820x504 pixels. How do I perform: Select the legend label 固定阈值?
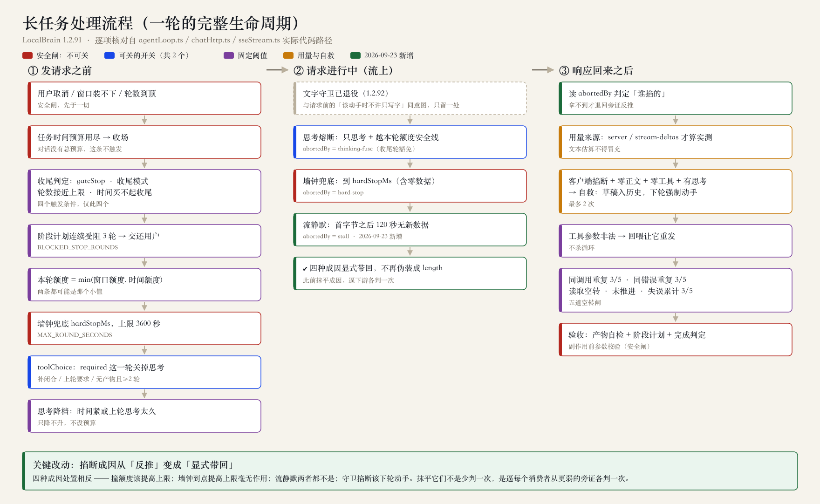click(x=253, y=55)
